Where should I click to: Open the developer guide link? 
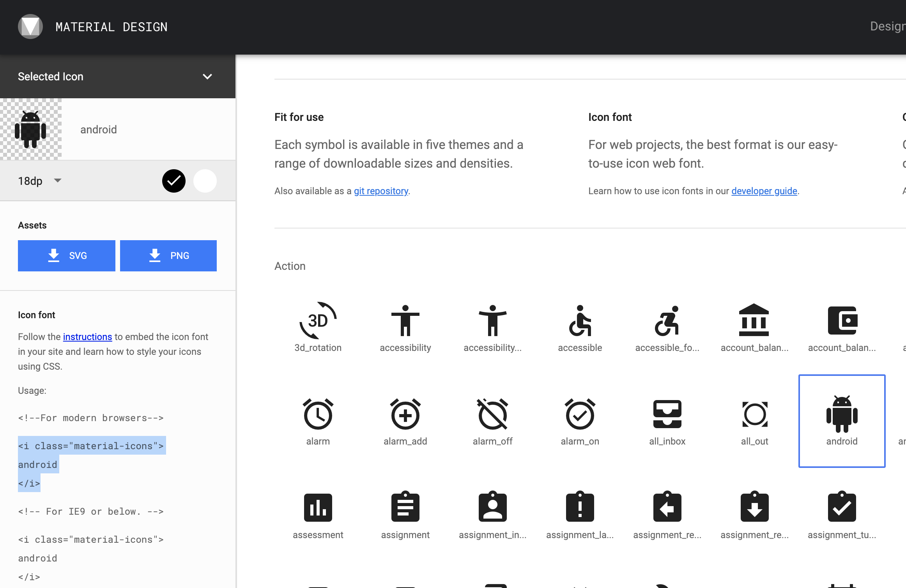point(764,191)
